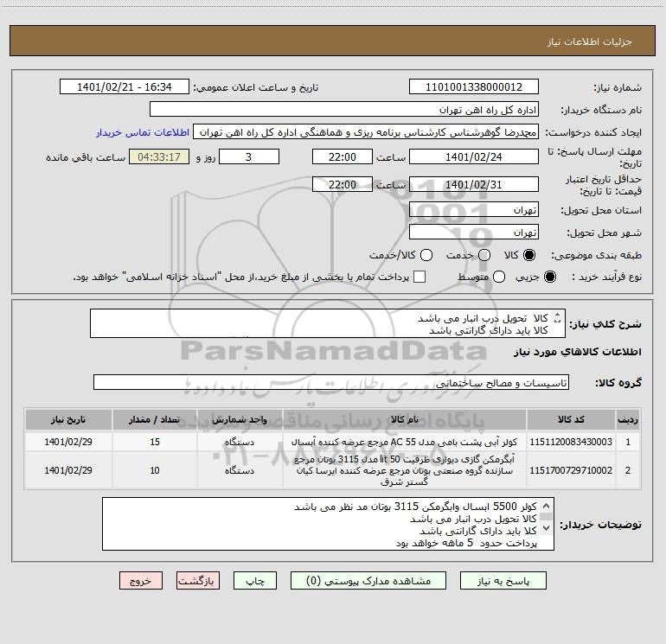
Task: Open the اطلاعات تماس خریدار link
Action: 143,132
